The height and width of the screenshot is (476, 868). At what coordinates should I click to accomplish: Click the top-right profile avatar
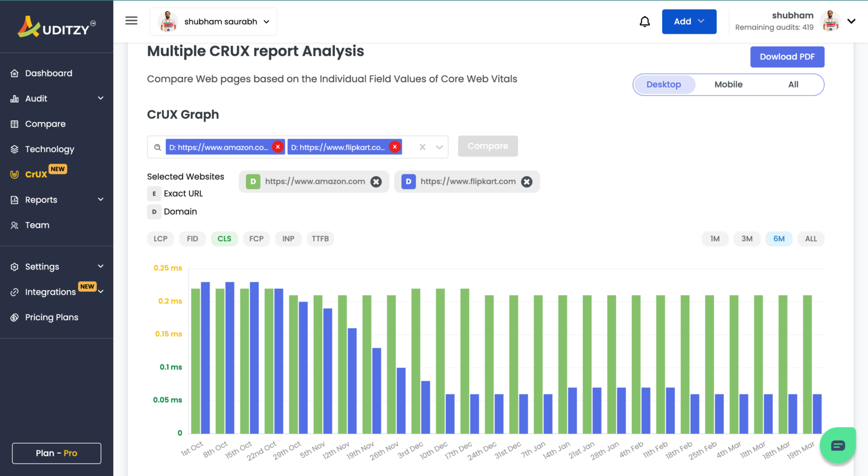829,22
